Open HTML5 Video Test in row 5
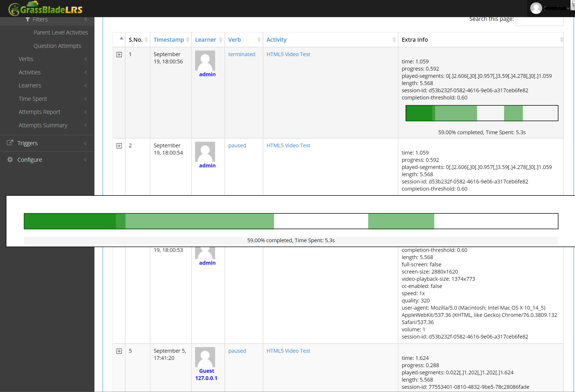The width and height of the screenshot is (575, 392). point(288,351)
